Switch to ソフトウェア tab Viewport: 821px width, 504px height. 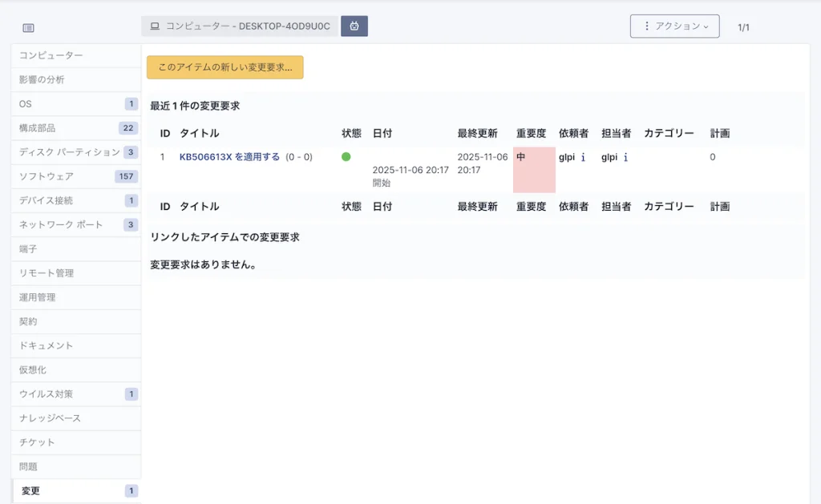76,176
